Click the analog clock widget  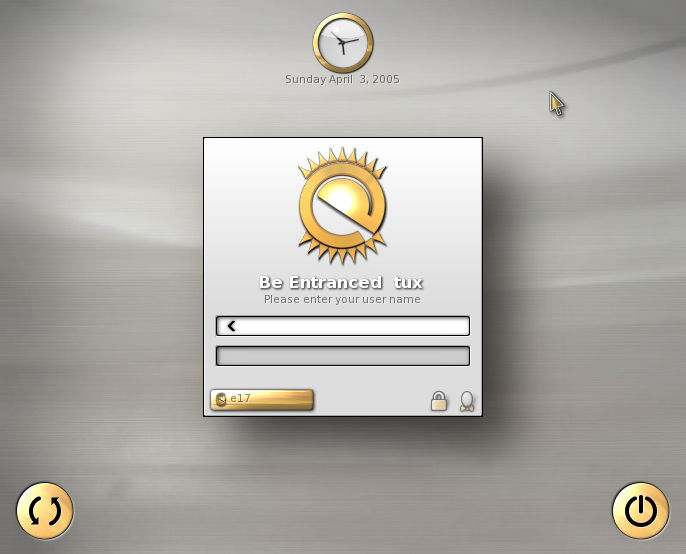[x=343, y=43]
